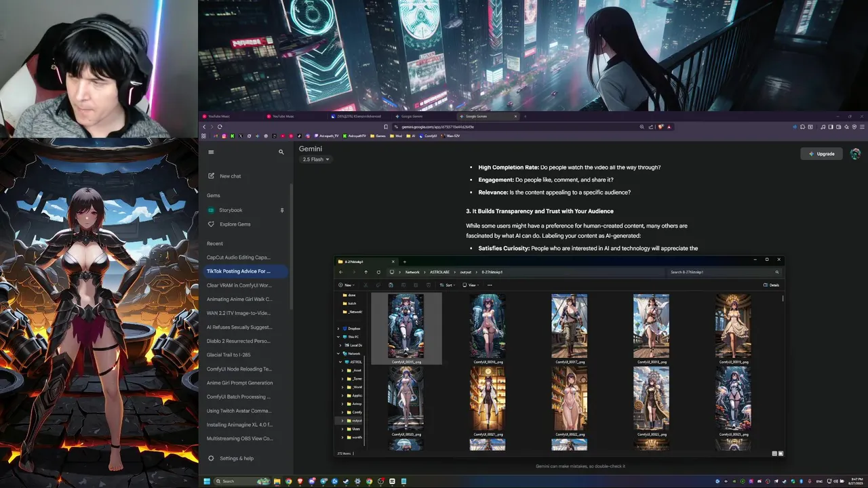Screen dimensions: 868x488
Task: Open Settings & help in Gemini
Action: 231,458
